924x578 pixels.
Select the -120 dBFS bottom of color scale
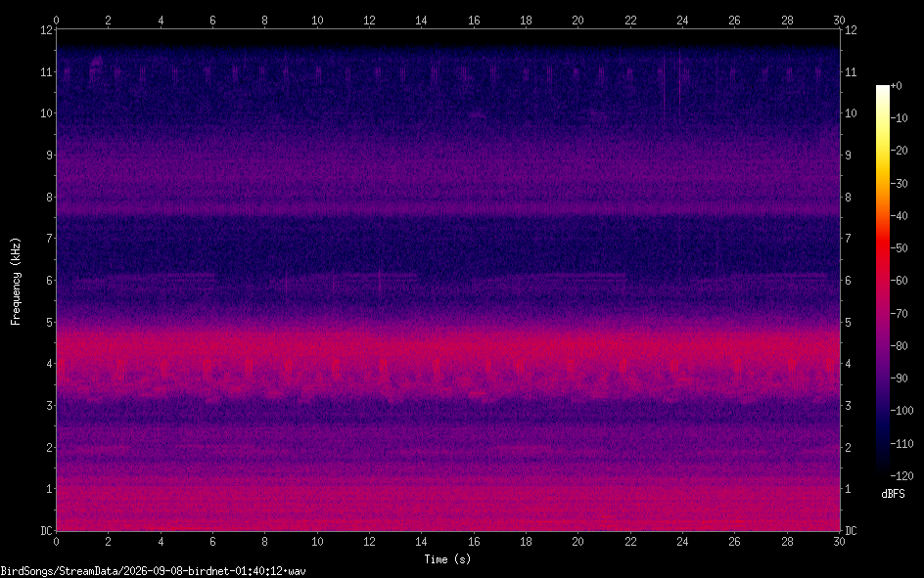click(x=901, y=475)
